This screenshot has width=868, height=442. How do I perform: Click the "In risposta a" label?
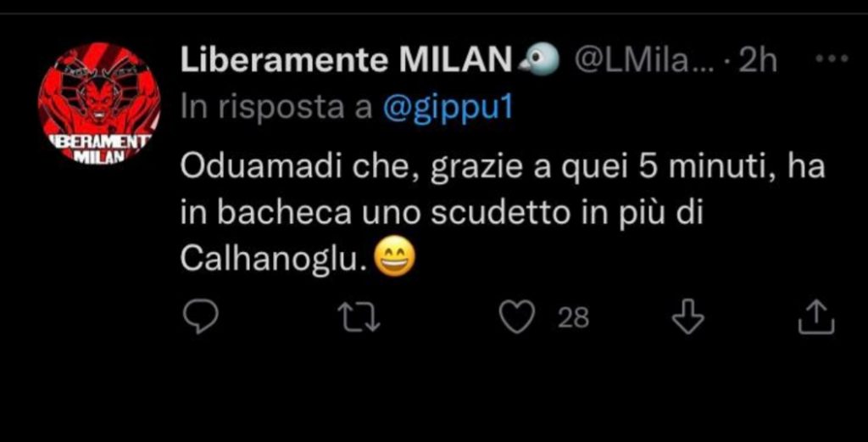(276, 110)
